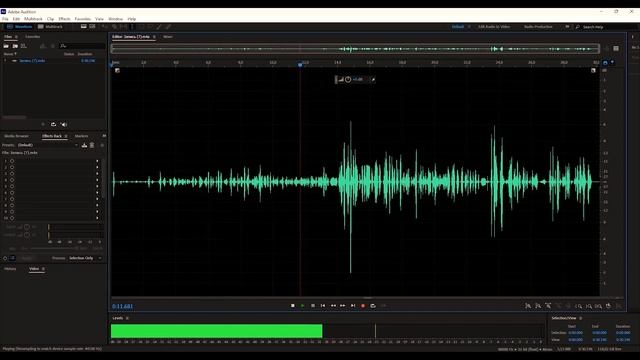Image resolution: width=640 pixels, height=360 pixels.
Task: Click the Open File folder icon
Action: click(6, 46)
